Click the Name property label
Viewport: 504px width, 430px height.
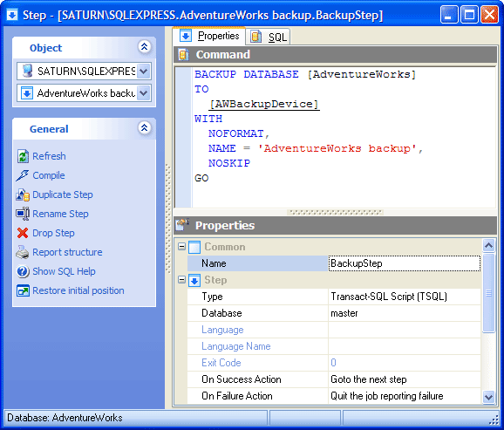click(x=214, y=263)
